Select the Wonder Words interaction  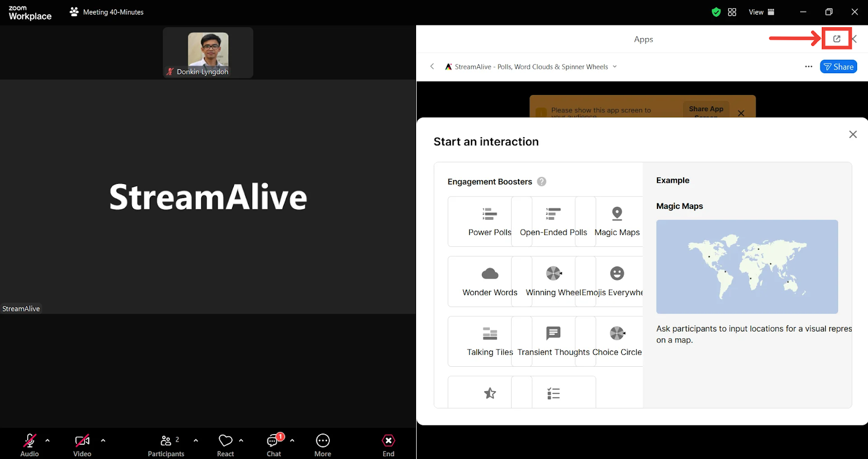tap(490, 282)
